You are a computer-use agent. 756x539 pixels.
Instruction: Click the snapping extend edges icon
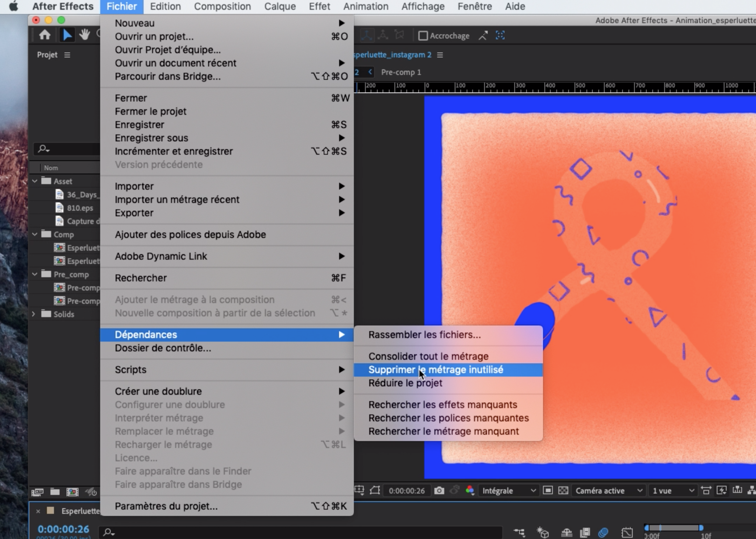point(483,35)
